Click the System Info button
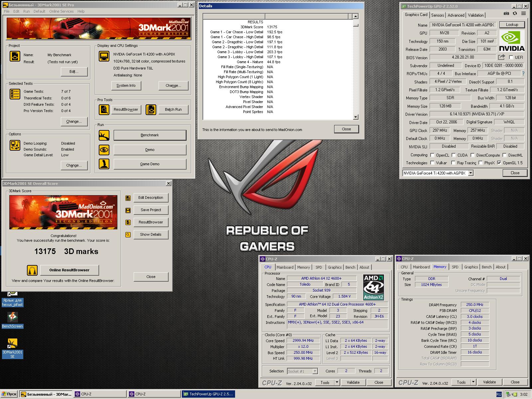Viewport: 532px width, 399px height. [x=126, y=85]
